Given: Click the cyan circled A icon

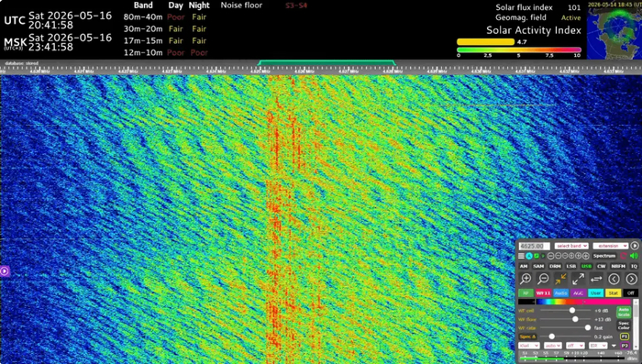Looking at the screenshot, I should pyautogui.click(x=529, y=256).
